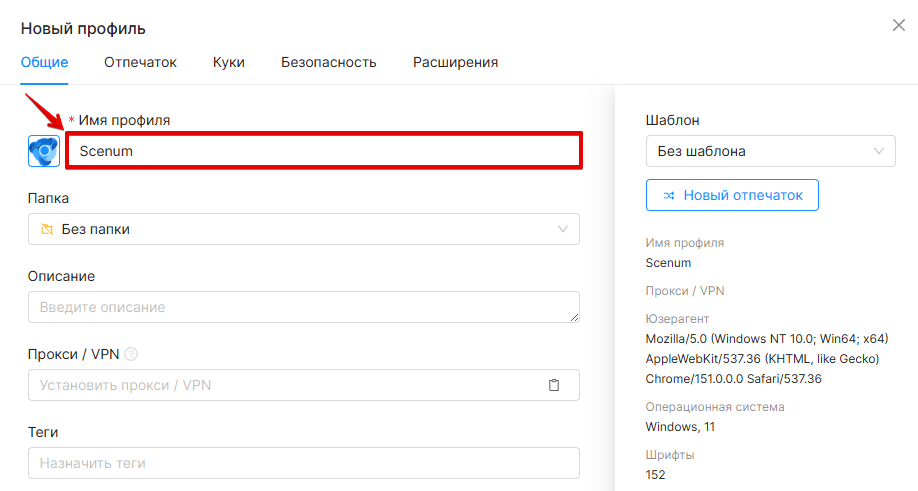Image resolution: width=918 pixels, height=491 pixels.
Task: Open the Папка dropdown
Action: point(304,229)
